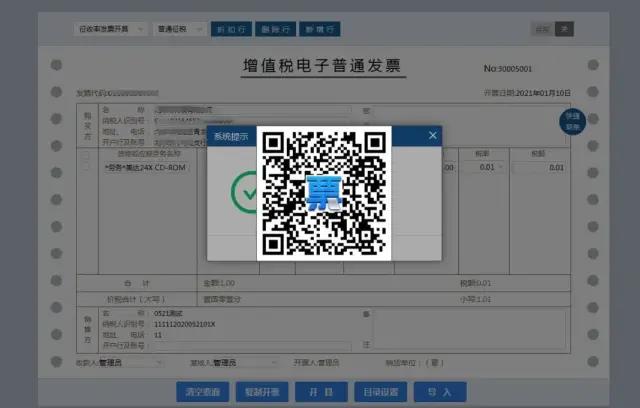Viewport: 640px width, 408px height.
Task: Click the 导入 button
Action: click(440, 392)
